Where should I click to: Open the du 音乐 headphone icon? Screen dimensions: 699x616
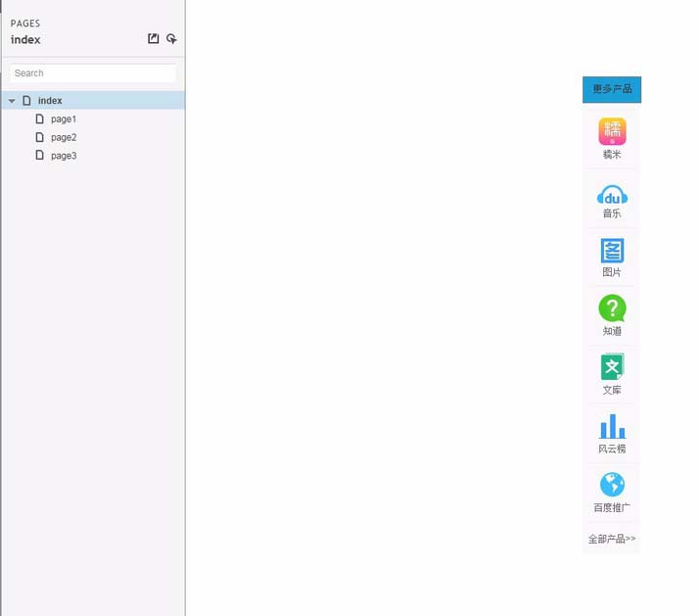pyautogui.click(x=612, y=195)
